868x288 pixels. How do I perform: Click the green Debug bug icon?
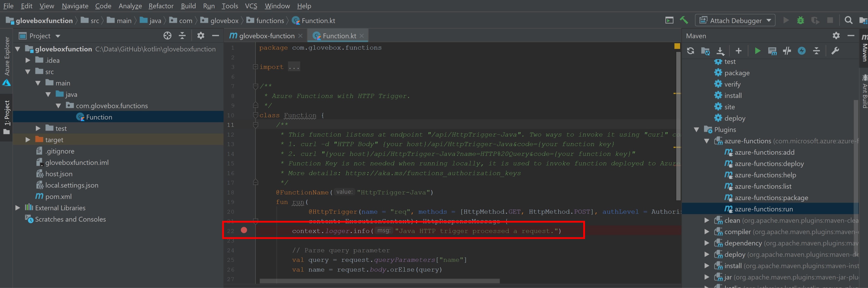(800, 20)
